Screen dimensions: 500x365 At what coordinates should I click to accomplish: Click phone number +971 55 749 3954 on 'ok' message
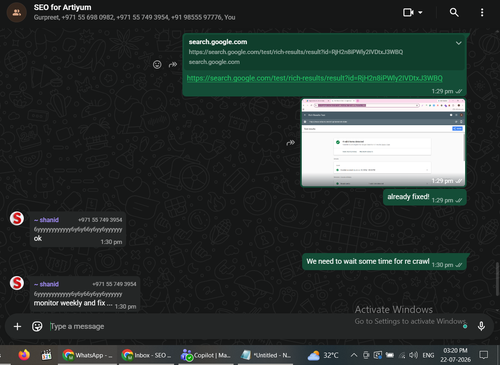100,220
